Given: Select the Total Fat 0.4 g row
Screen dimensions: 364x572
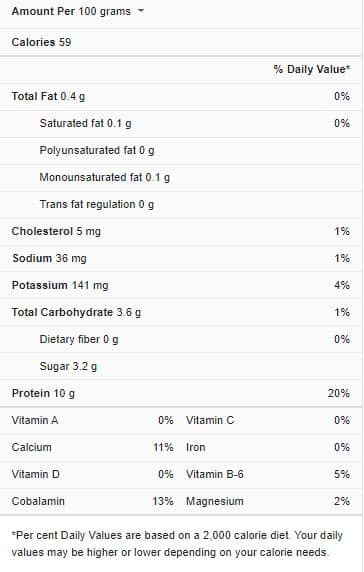Looking at the screenshot, I should tap(181, 96).
